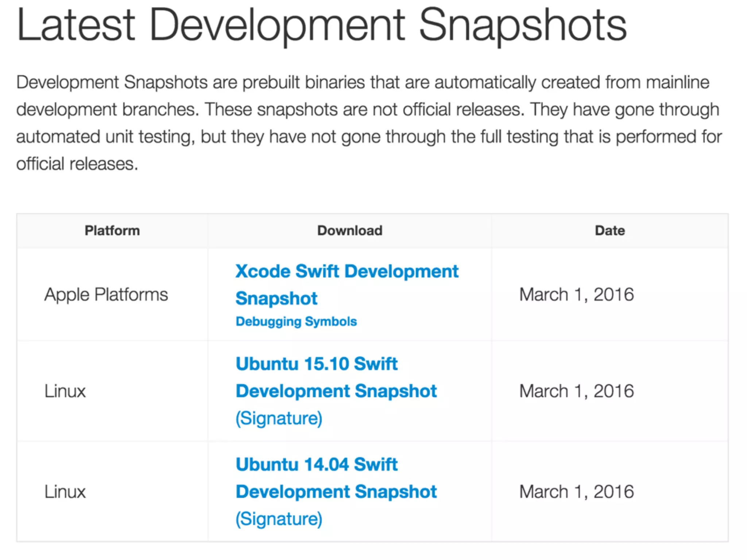Click the 'official releases.' text ending the paragraph
The height and width of the screenshot is (560, 747).
(x=77, y=164)
